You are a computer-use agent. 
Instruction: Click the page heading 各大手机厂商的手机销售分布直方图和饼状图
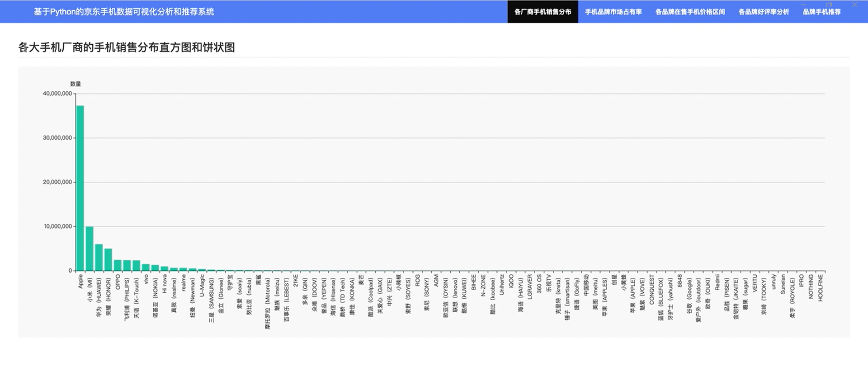click(x=127, y=47)
